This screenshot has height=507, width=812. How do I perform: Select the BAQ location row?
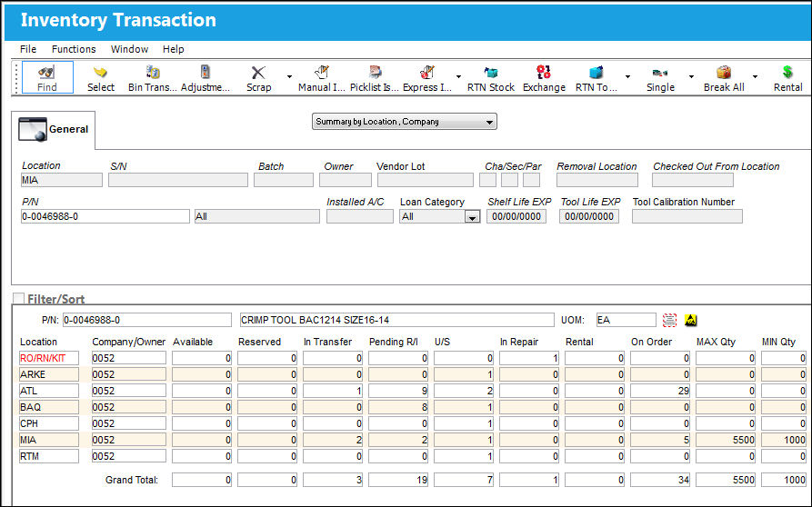click(413, 407)
